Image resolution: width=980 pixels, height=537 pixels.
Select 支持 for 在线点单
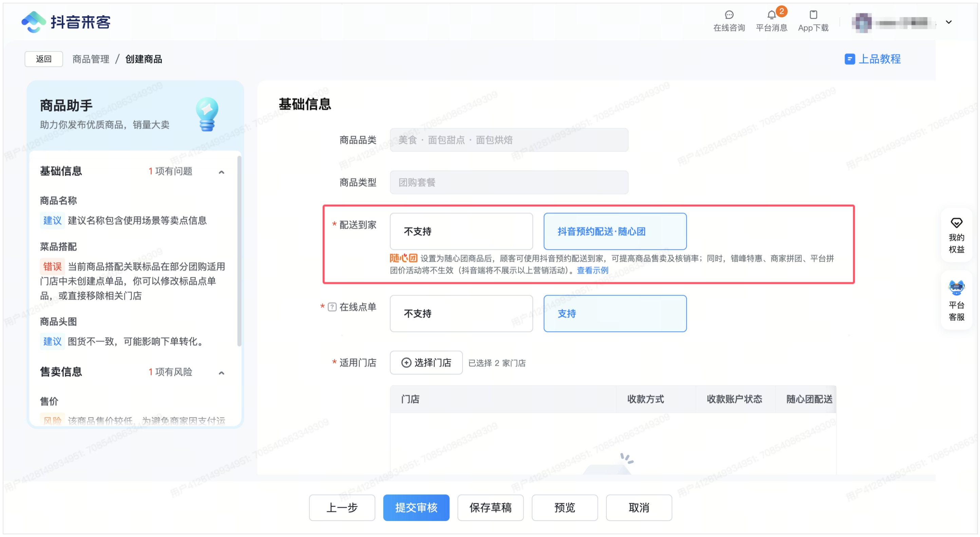click(615, 314)
